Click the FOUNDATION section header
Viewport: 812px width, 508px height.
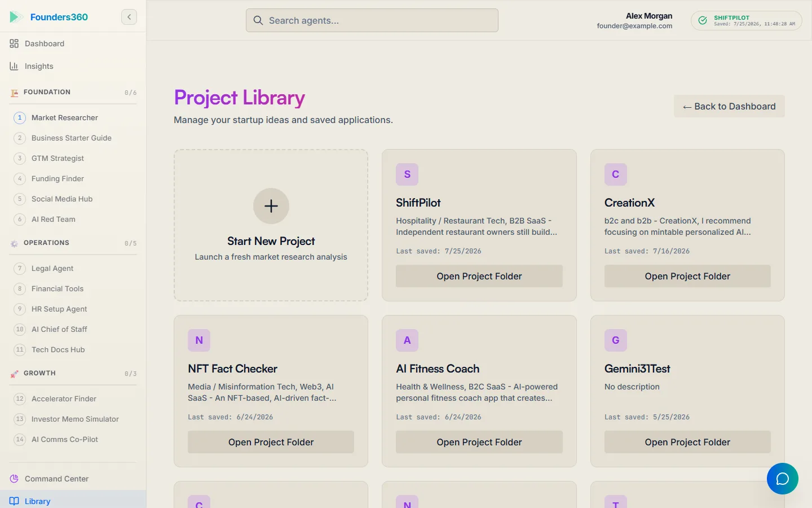click(47, 92)
